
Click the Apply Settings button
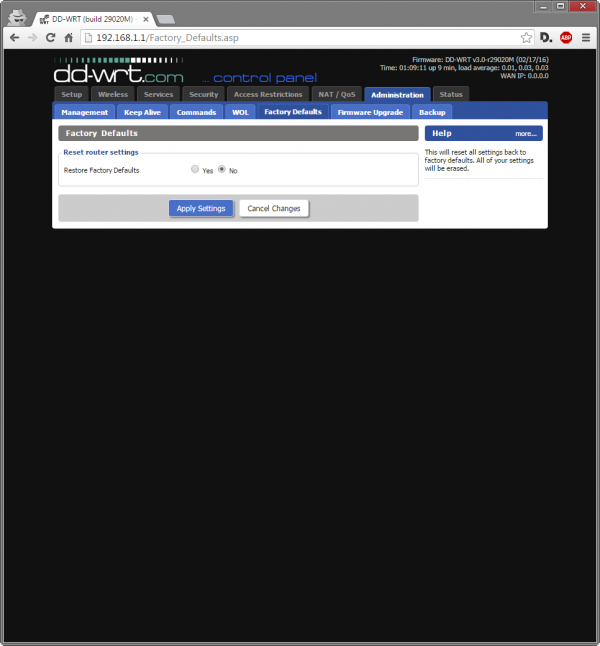(x=201, y=208)
